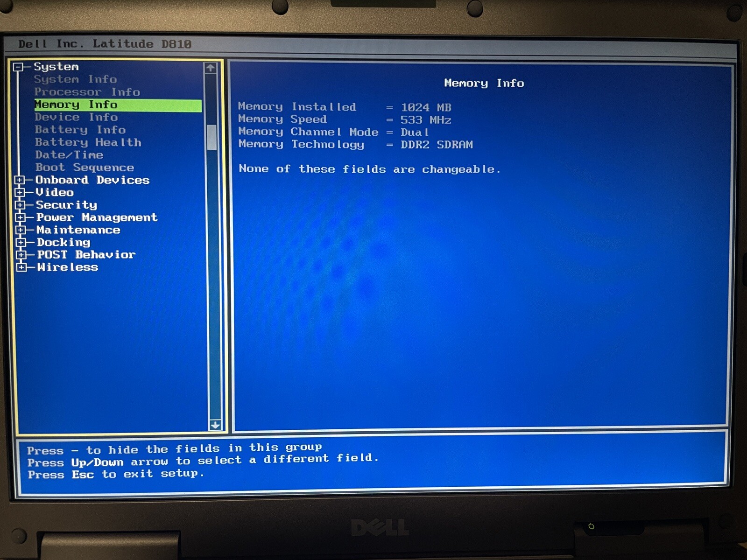Viewport: 747px width, 560px height.
Task: Open Battery Health entry
Action: [88, 142]
